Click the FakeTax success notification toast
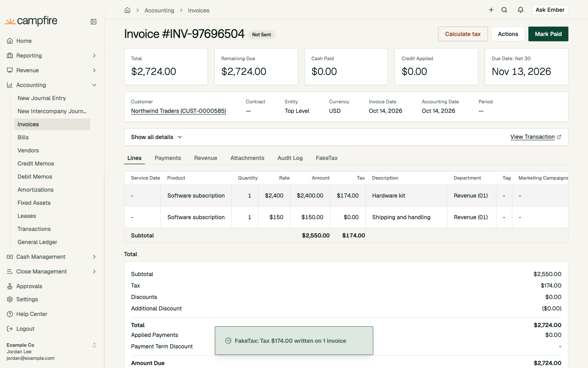 [x=294, y=341]
